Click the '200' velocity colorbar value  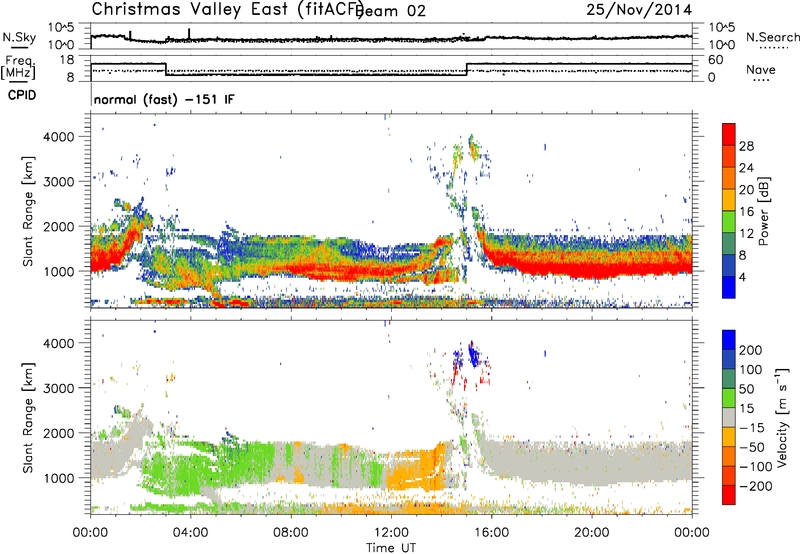[x=751, y=350]
